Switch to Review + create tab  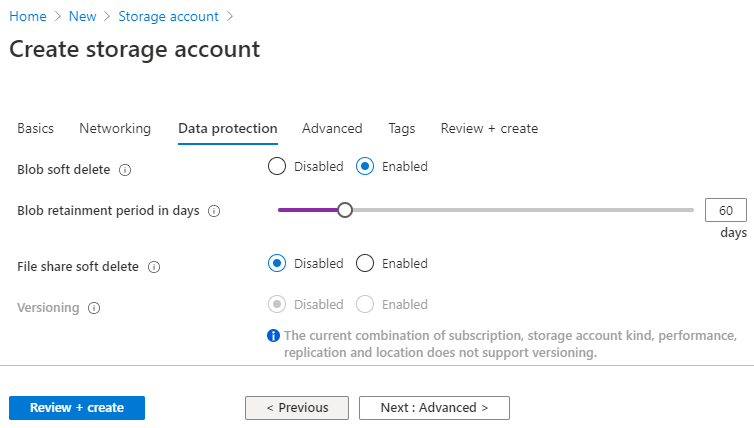(489, 128)
